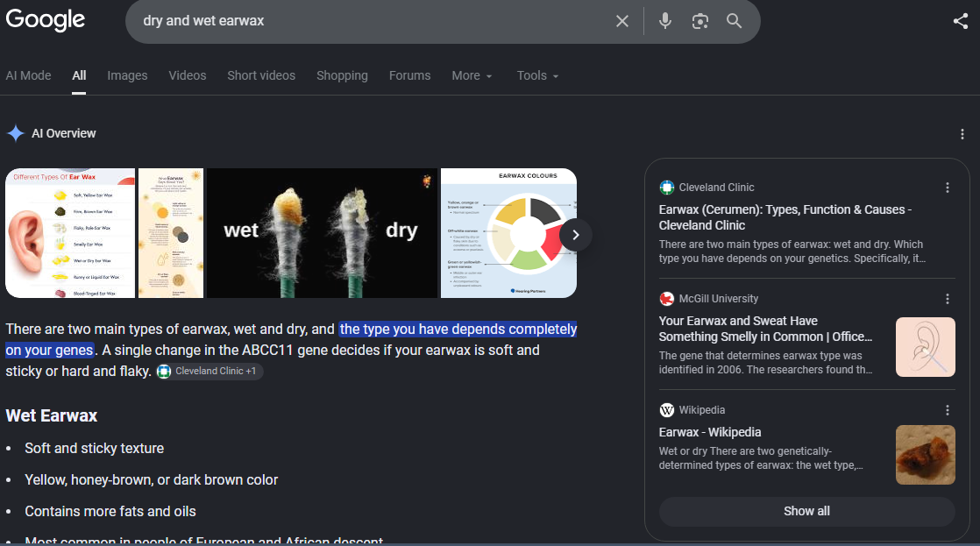Image resolution: width=980 pixels, height=546 pixels.
Task: Click Cleveland Clinic result snippet text
Action: (x=792, y=252)
